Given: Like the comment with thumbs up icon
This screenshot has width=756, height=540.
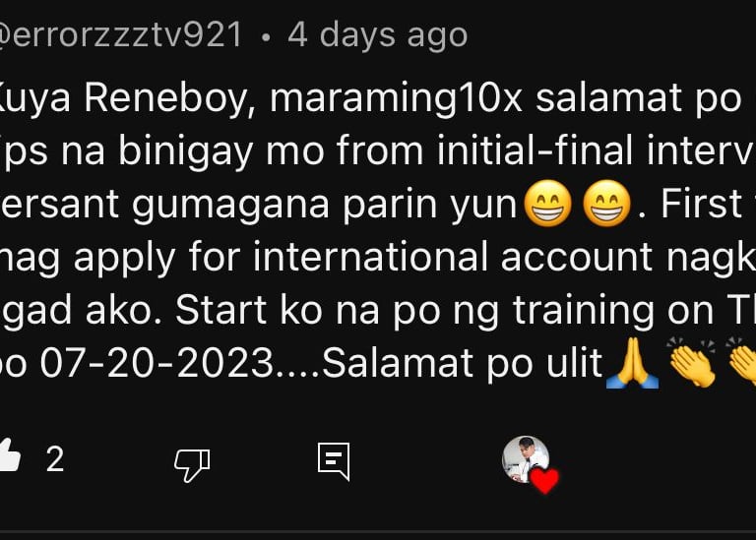Looking at the screenshot, I should point(10,455).
